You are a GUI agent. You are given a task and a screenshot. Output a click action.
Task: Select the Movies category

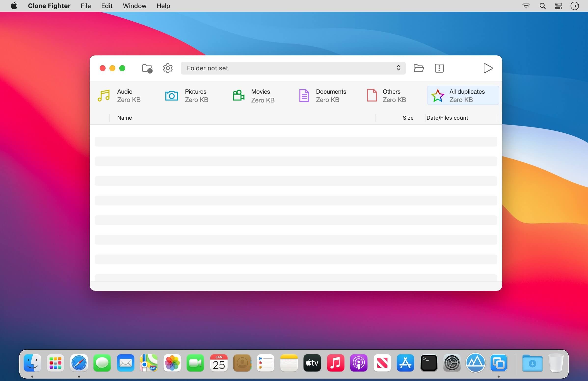pyautogui.click(x=254, y=96)
